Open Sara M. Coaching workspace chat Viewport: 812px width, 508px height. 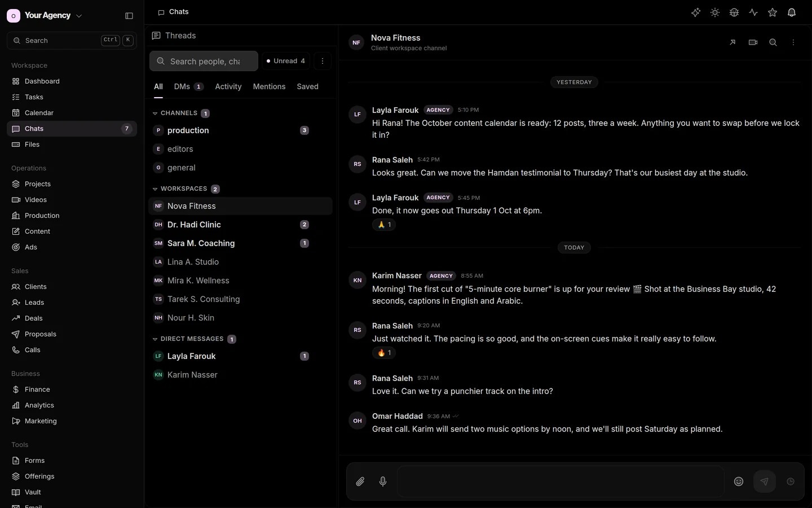pyautogui.click(x=240, y=243)
